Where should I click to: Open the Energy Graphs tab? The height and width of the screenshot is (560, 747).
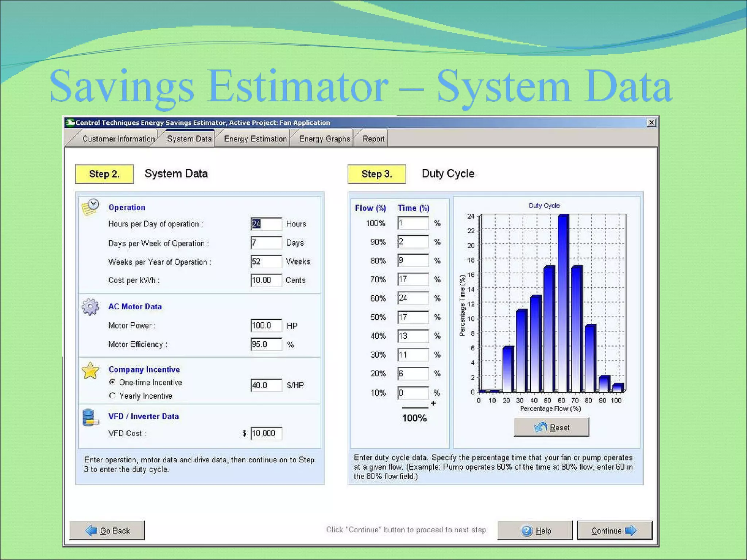(324, 139)
